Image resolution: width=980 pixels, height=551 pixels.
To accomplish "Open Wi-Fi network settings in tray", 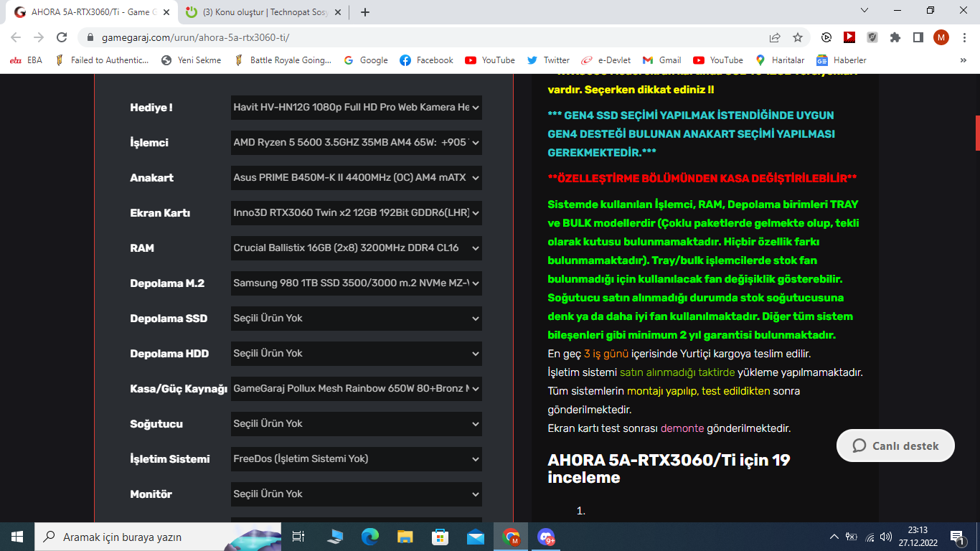I will click(870, 537).
